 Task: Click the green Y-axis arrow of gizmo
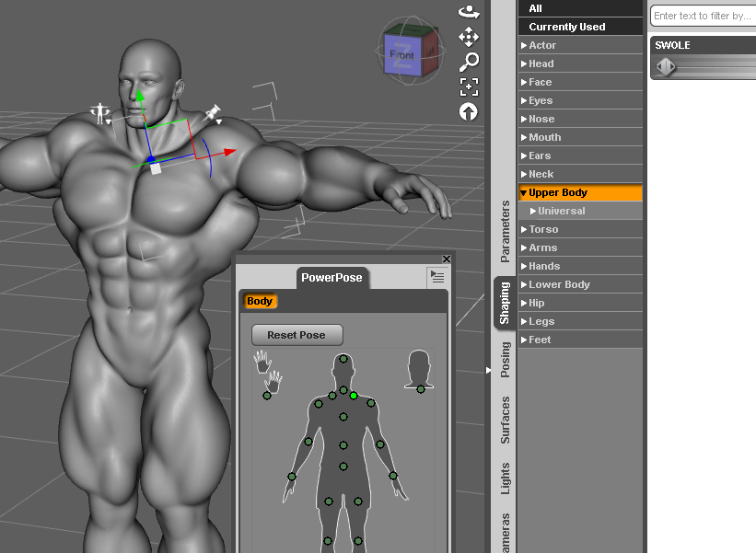[139, 95]
